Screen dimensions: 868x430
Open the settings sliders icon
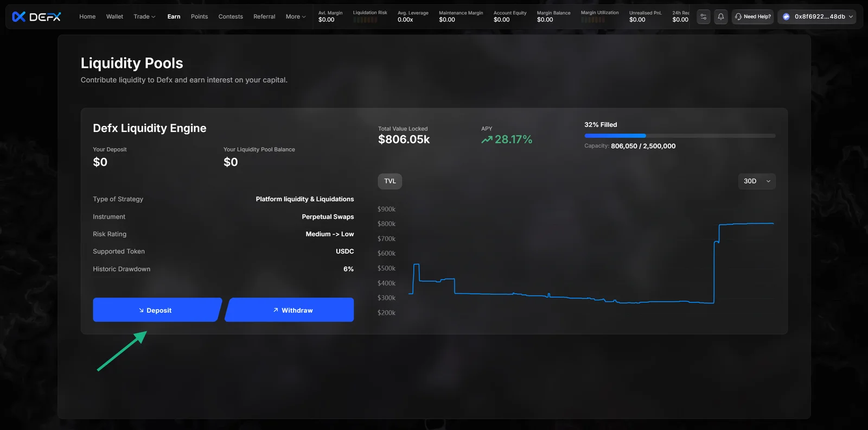pyautogui.click(x=703, y=17)
